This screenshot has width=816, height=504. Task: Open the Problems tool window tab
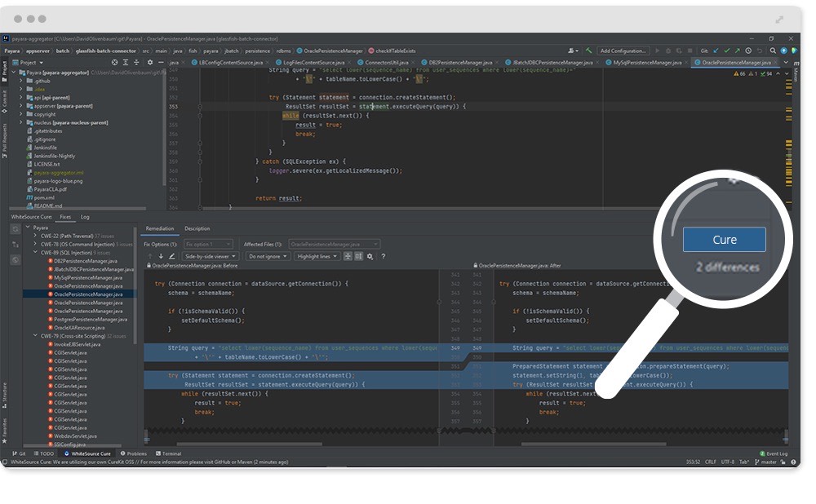pyautogui.click(x=134, y=453)
